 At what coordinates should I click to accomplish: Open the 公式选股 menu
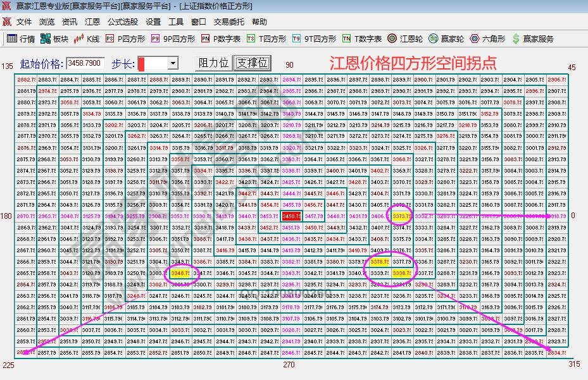tap(123, 21)
